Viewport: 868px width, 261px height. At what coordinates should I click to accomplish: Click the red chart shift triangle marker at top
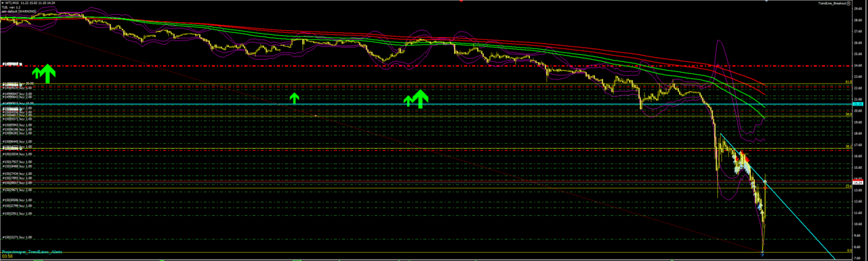tap(462, 1)
